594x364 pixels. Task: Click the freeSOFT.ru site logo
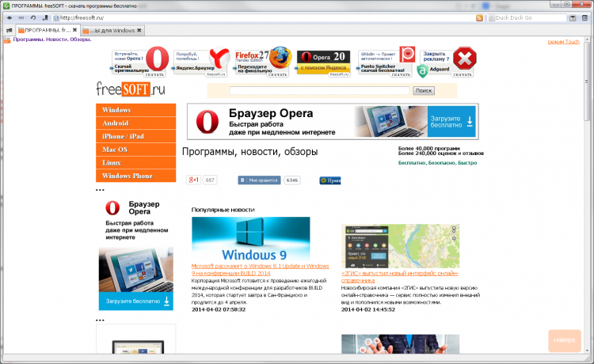[131, 89]
